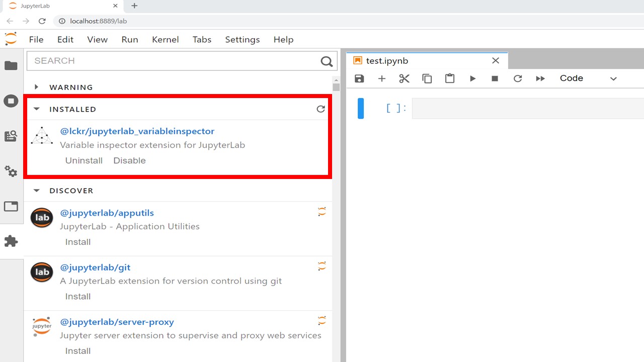Screen dimensions: 644x362
Task: Copy the selected cell
Action: click(x=427, y=78)
